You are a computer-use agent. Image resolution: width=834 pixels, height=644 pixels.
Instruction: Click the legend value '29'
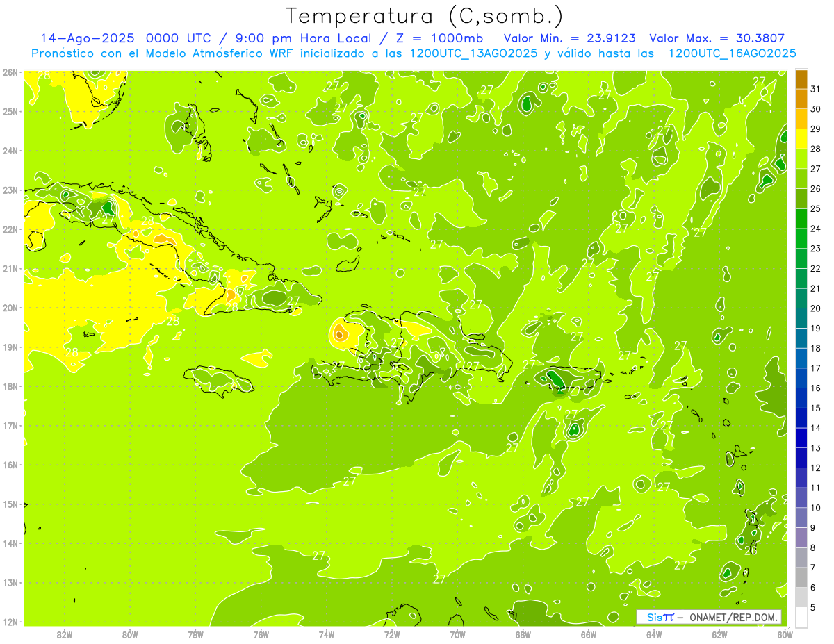coord(816,129)
